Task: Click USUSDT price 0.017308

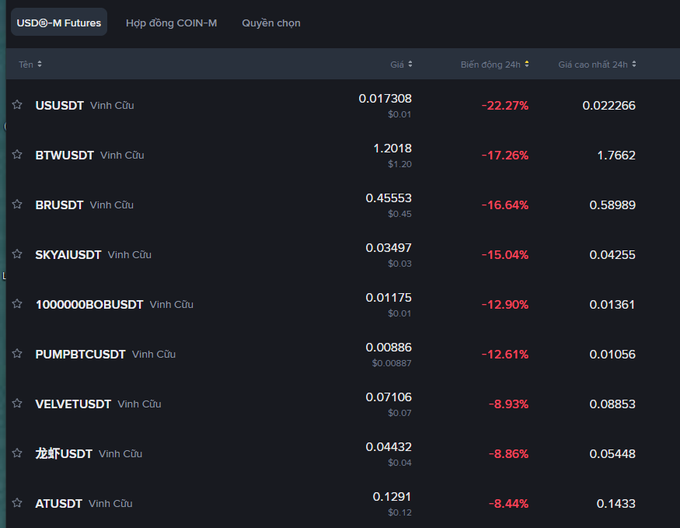Action: (385, 99)
